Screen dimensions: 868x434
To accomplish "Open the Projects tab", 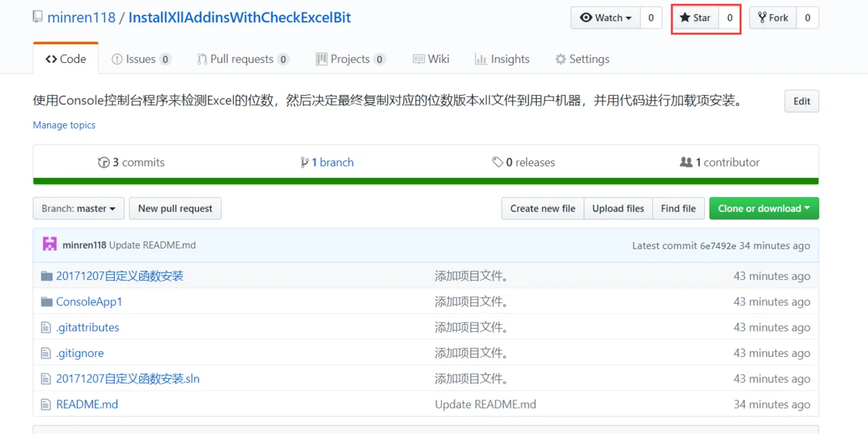I will click(x=351, y=59).
